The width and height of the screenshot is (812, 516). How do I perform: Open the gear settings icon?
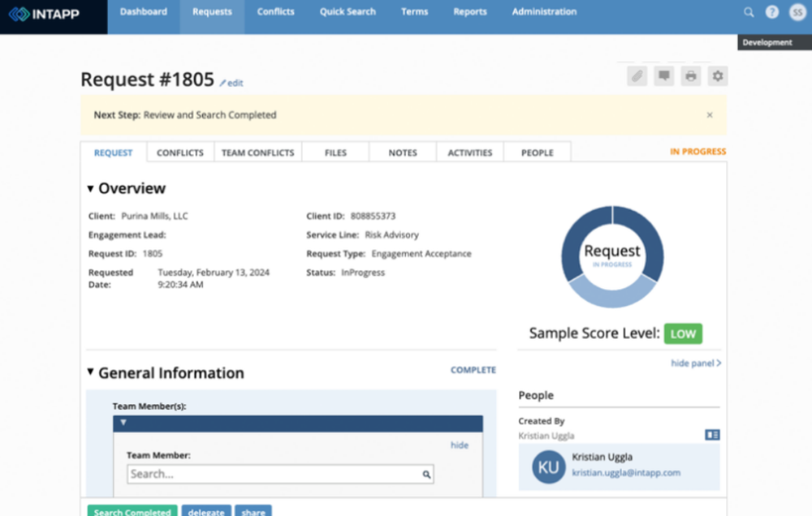click(x=718, y=76)
